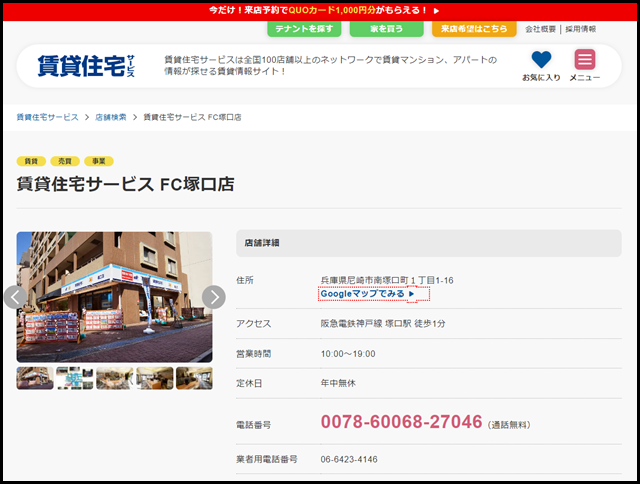Click the 売買 yellow tag
This screenshot has width=640, height=484.
(x=65, y=161)
